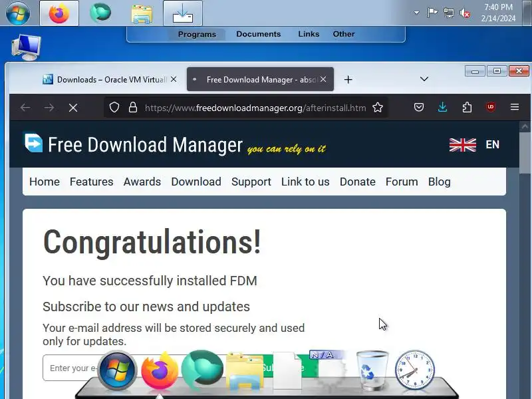Open the Firefox downloads panel
Image resolution: width=532 pixels, height=399 pixels.
point(442,108)
